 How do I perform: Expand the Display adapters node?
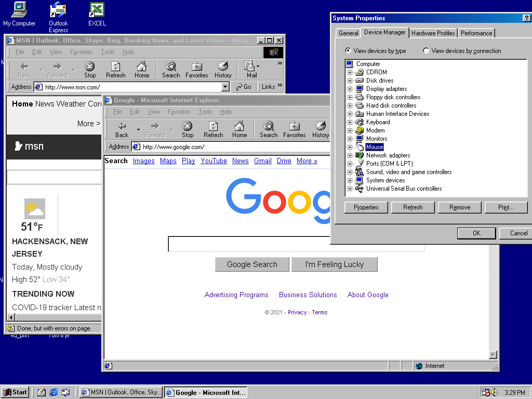pos(350,89)
